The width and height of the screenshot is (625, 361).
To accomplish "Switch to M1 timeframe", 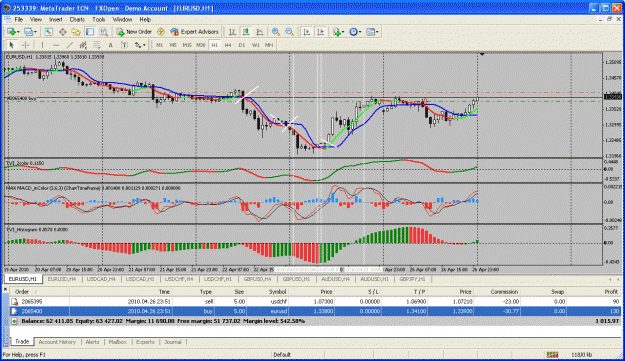I will [159, 45].
